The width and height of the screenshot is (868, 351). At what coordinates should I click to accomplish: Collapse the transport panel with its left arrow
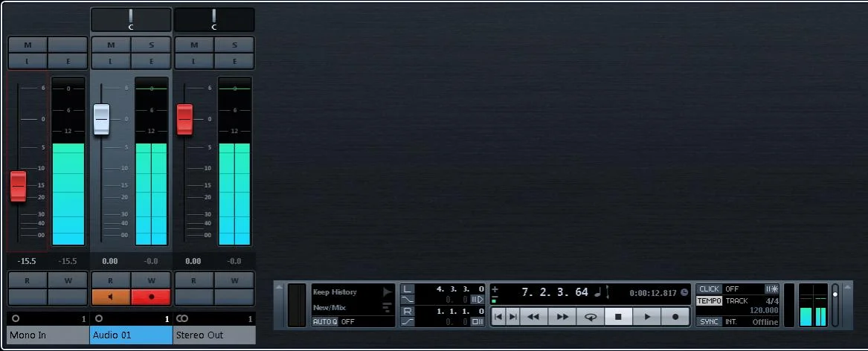click(x=279, y=287)
